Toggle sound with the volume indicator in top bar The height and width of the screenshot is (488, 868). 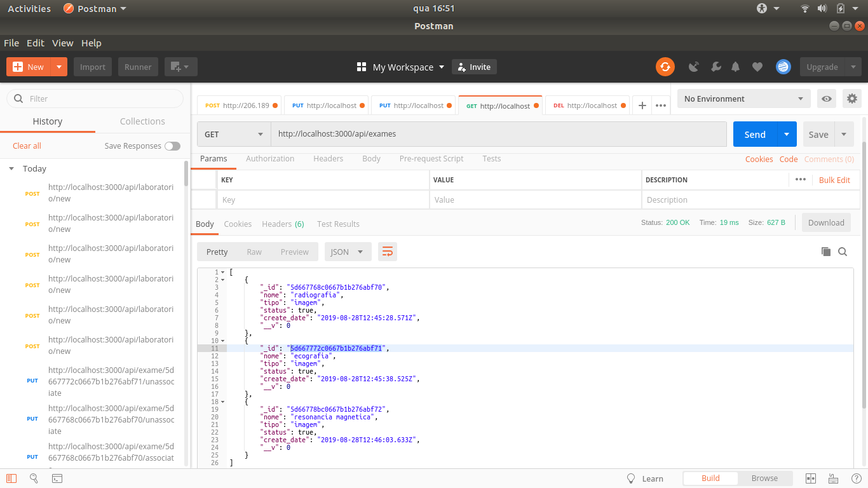coord(822,8)
